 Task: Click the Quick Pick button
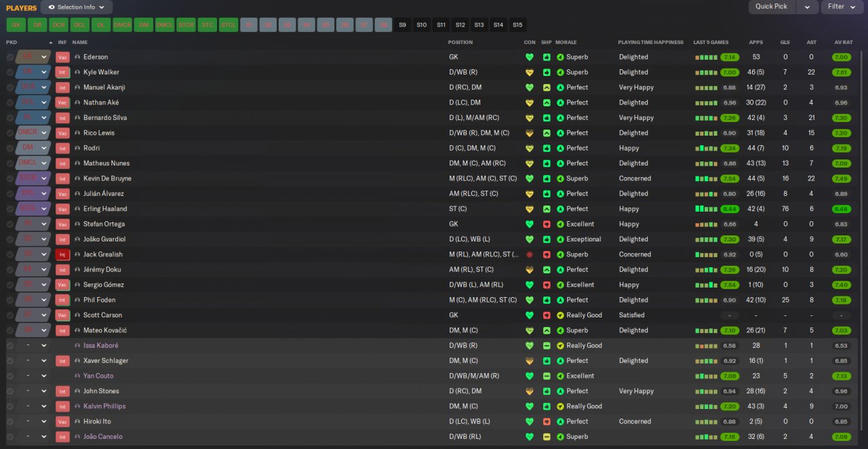[x=772, y=7]
